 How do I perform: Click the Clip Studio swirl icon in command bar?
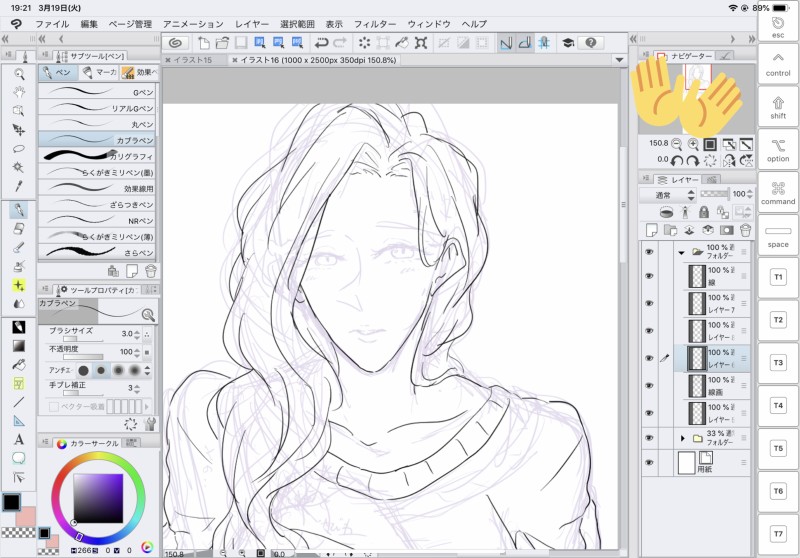[x=176, y=43]
